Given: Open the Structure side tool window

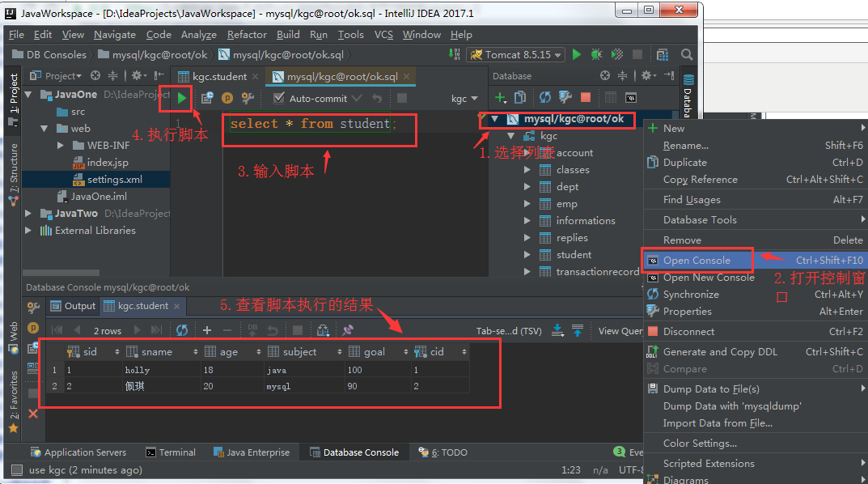Looking at the screenshot, I should click(14, 176).
